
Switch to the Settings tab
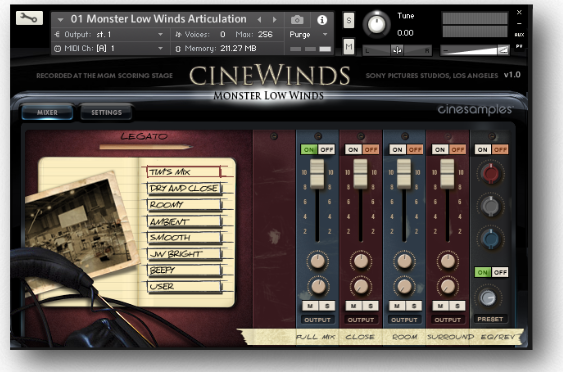(x=106, y=113)
